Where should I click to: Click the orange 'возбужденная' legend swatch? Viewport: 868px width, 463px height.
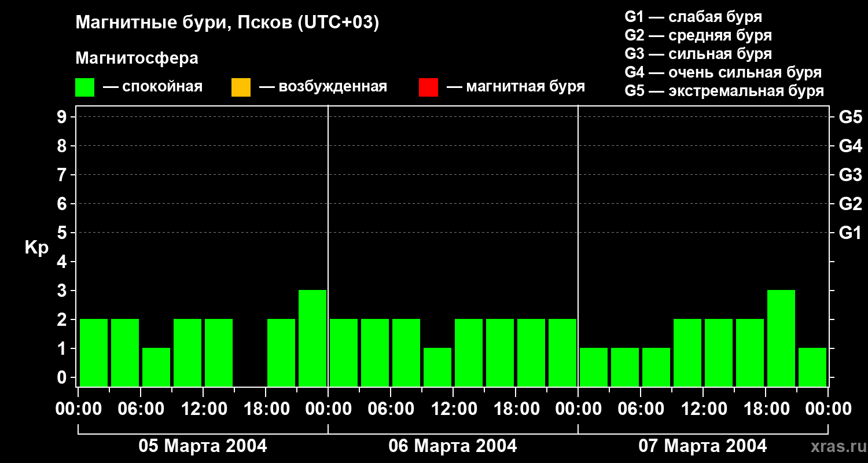[241, 87]
